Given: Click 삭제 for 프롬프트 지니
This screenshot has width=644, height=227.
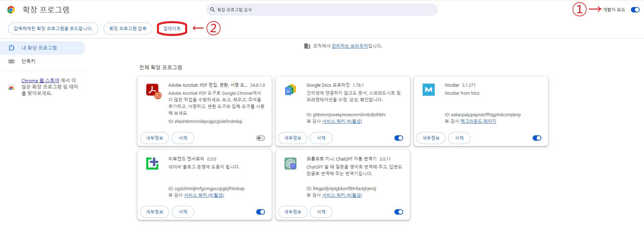Looking at the screenshot, I should tap(321, 212).
